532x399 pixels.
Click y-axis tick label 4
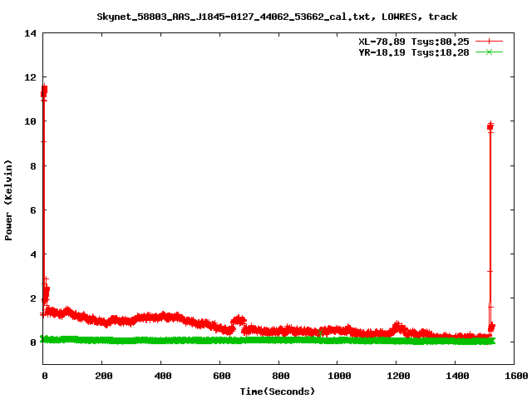click(33, 254)
